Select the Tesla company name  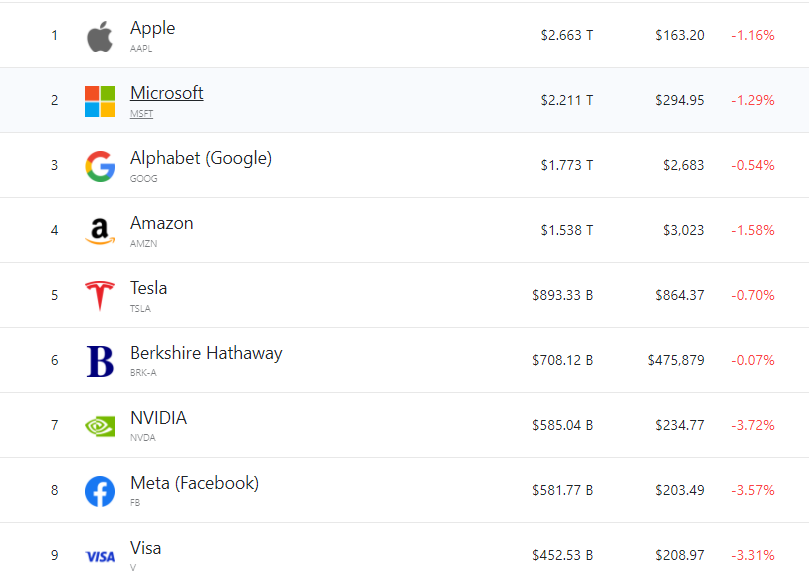pyautogui.click(x=148, y=288)
